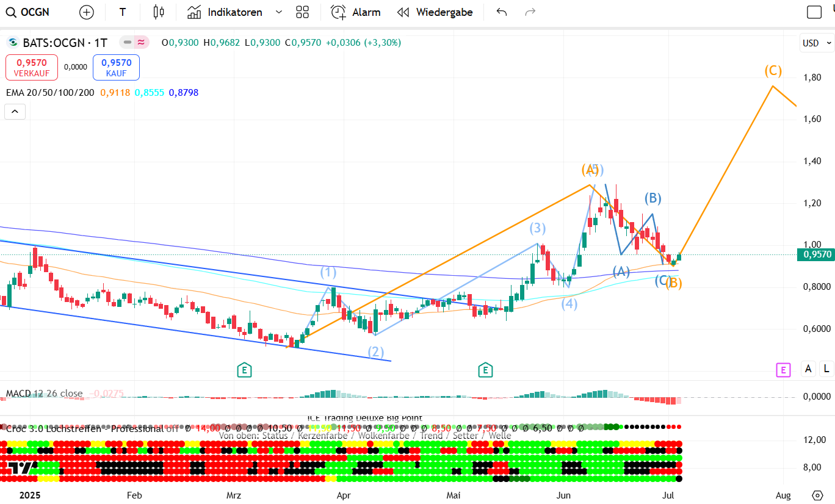This screenshot has width=835, height=504.
Task: Toggle the L logarithmic scale button
Action: (x=826, y=369)
